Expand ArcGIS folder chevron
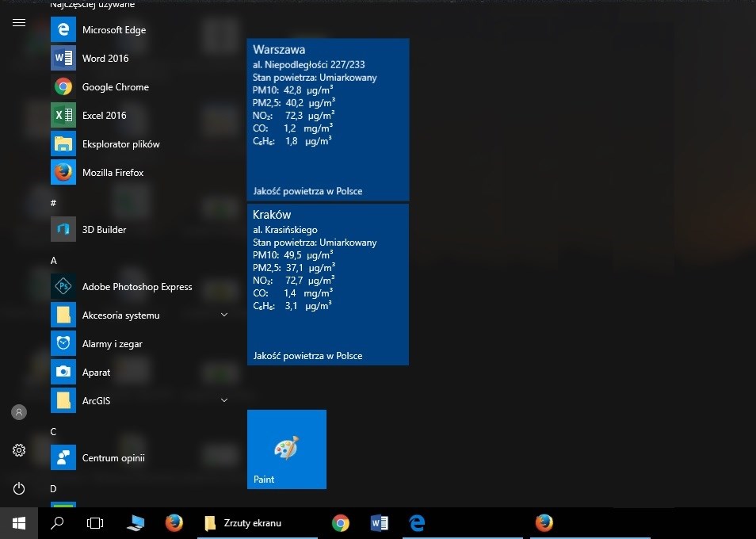756x539 pixels. click(224, 400)
